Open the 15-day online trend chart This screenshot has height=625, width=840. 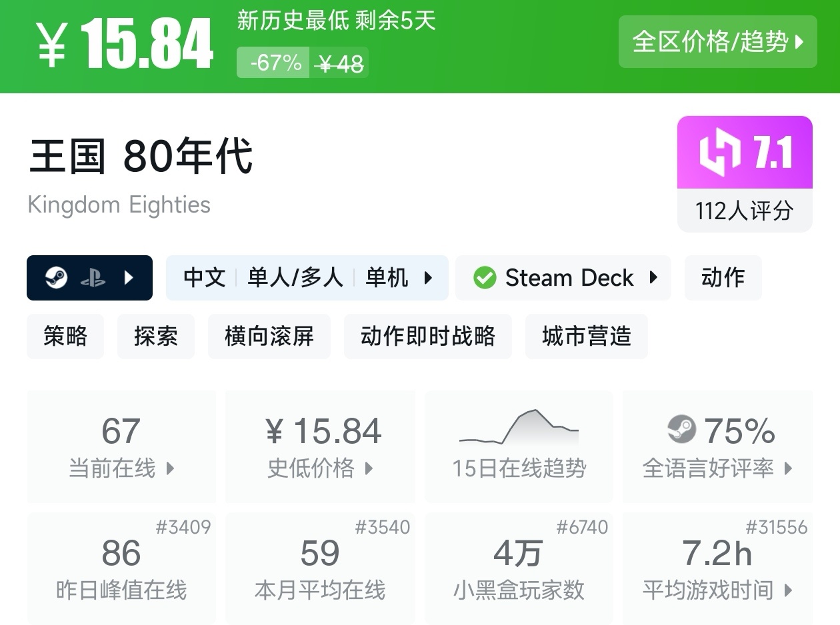point(519,446)
